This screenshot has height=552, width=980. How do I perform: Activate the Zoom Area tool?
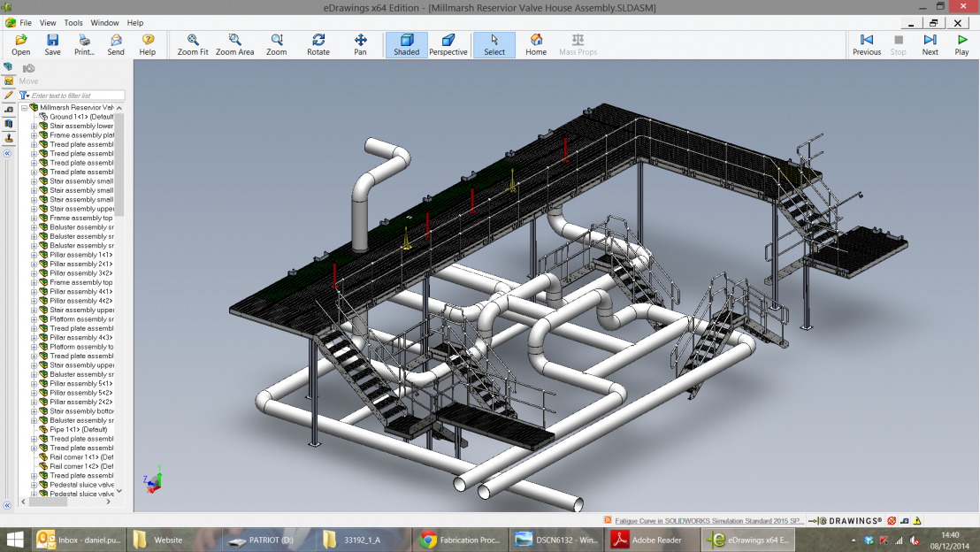[234, 44]
